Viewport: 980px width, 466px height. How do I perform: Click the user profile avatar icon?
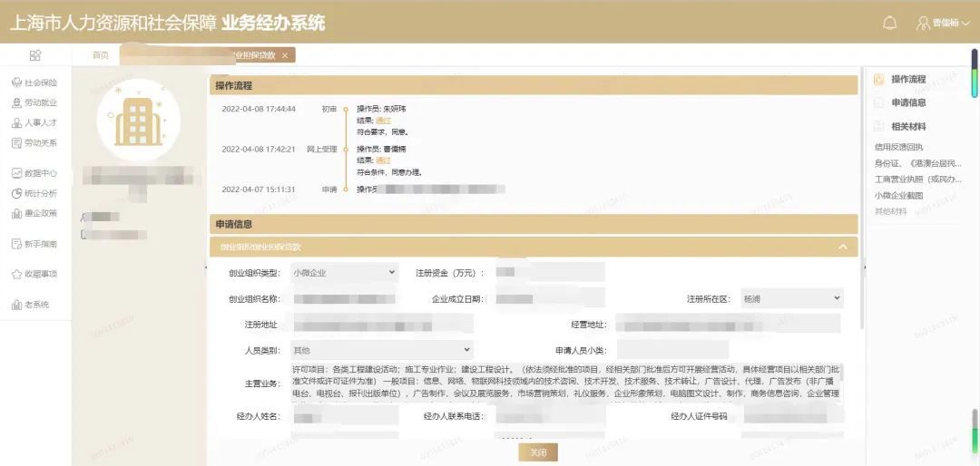923,23
